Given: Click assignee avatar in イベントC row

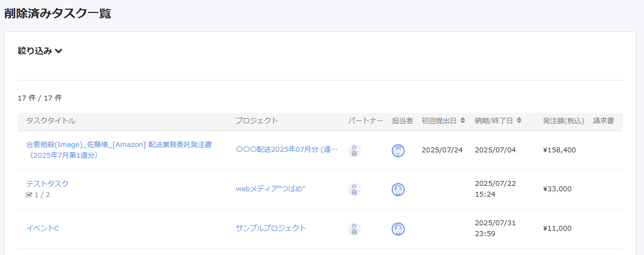Looking at the screenshot, I should 398,229.
